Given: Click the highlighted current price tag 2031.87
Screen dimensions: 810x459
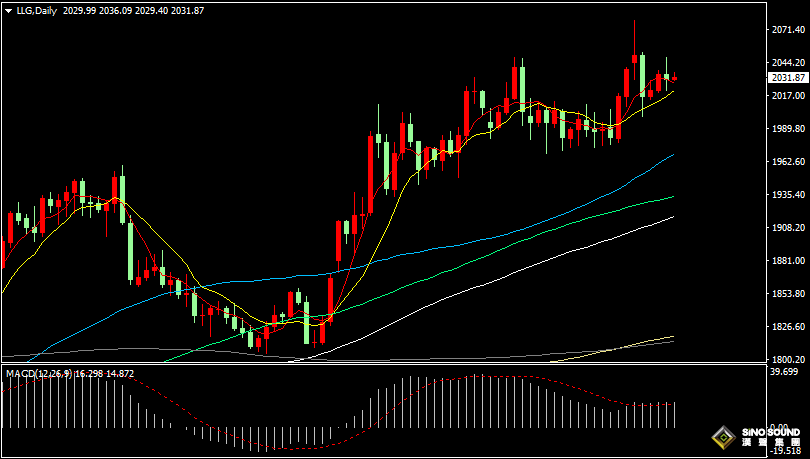Looking at the screenshot, I should pos(788,78).
